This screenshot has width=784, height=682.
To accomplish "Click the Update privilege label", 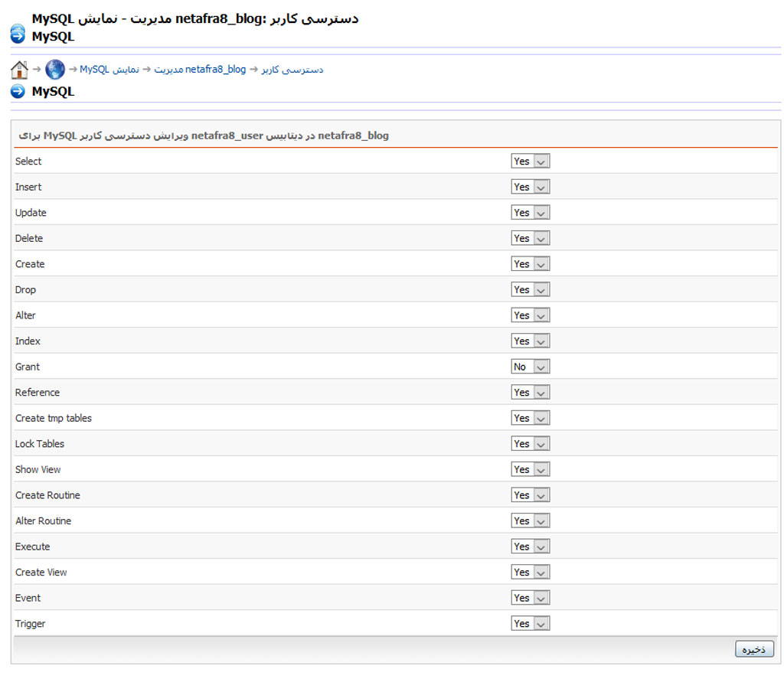I will tap(31, 213).
